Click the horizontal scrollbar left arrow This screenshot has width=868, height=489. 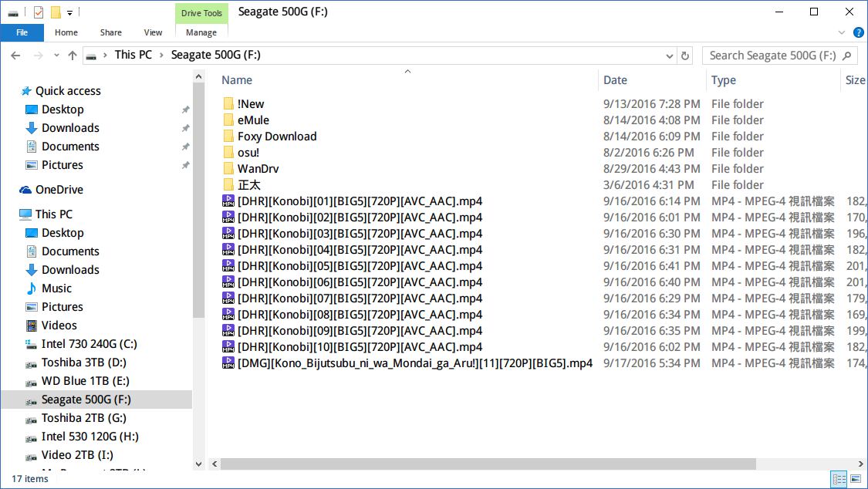214,464
